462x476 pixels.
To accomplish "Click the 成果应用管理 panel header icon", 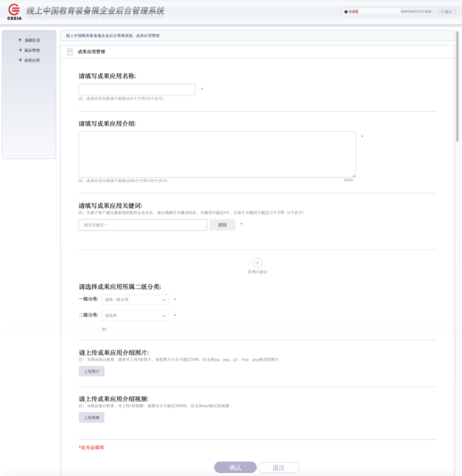I will click(x=70, y=52).
